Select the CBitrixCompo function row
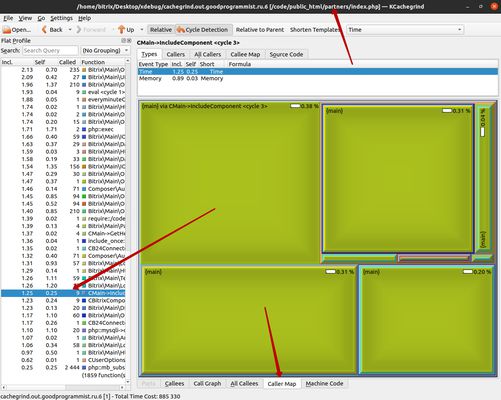The height and width of the screenshot is (400, 501). click(x=63, y=301)
